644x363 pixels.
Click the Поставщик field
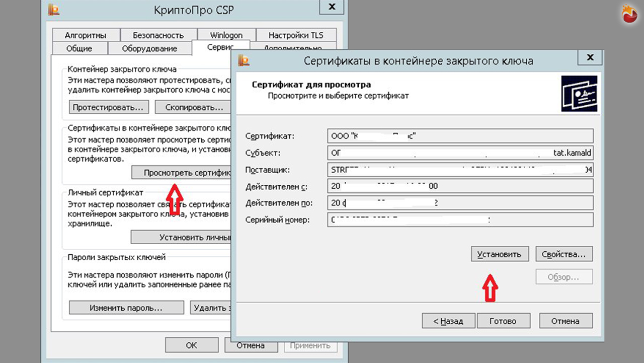click(460, 170)
